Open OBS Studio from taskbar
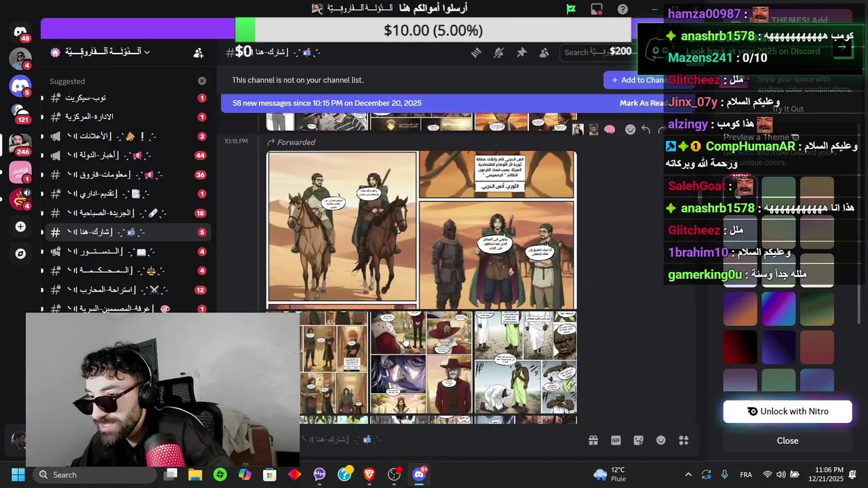Screen dimensions: 868x488 394,474
